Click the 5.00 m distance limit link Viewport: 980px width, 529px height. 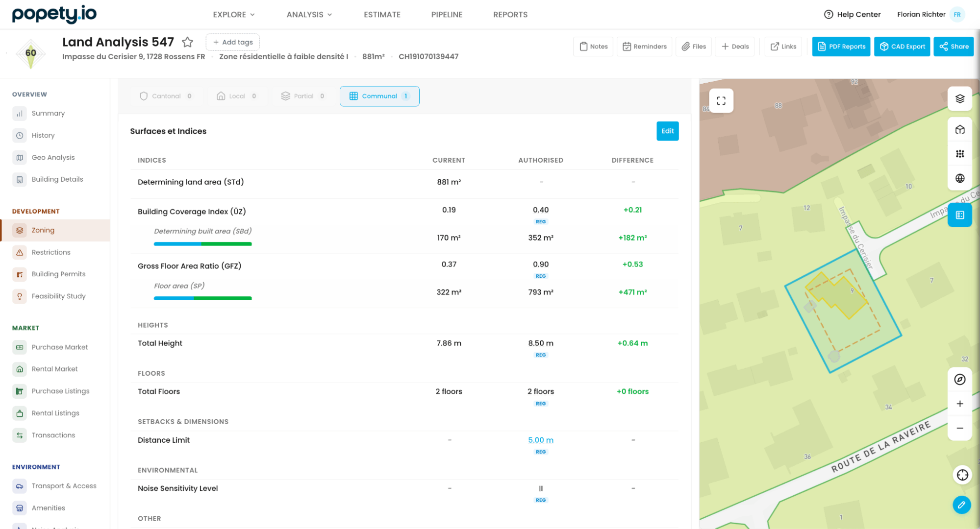tap(541, 440)
